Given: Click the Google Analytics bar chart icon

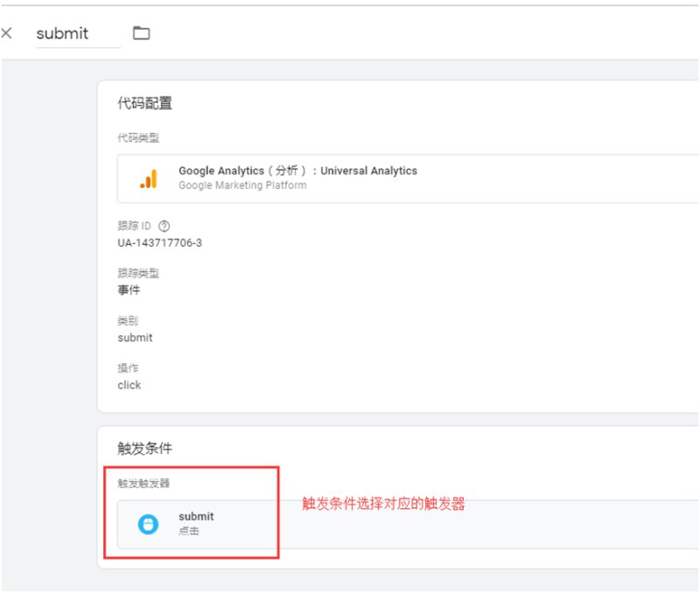Looking at the screenshot, I should pyautogui.click(x=149, y=179).
